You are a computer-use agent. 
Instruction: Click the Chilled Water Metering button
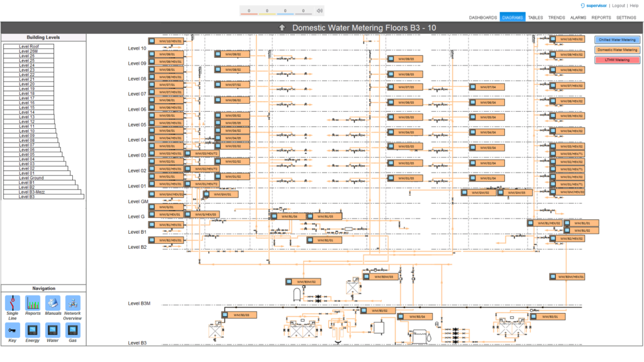[617, 40]
